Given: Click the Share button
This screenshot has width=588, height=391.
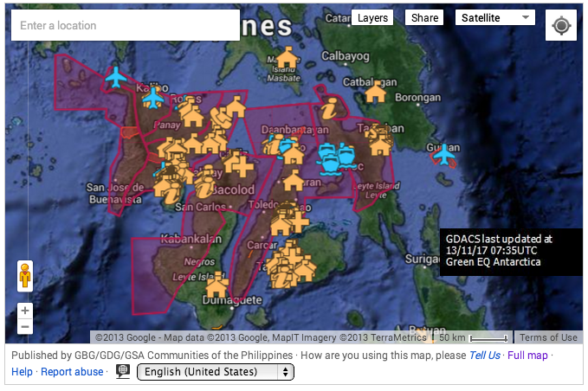Looking at the screenshot, I should tap(424, 17).
